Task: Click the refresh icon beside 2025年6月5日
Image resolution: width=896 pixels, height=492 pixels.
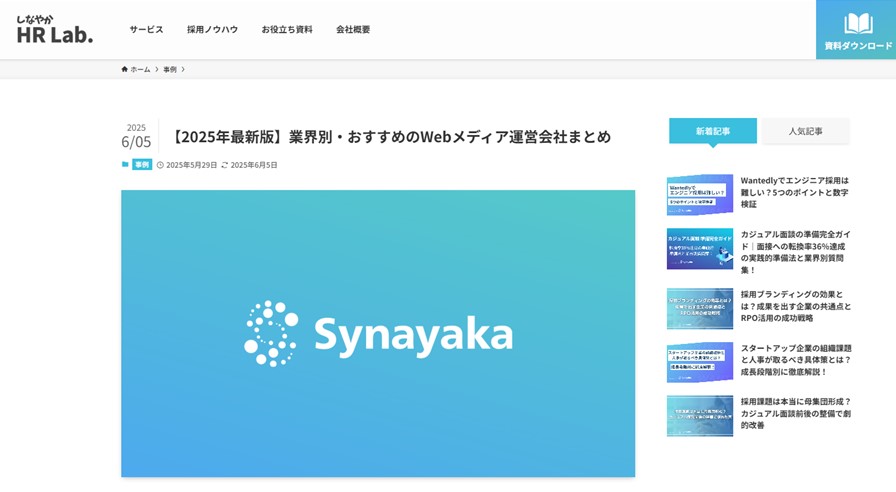Action: [x=225, y=165]
